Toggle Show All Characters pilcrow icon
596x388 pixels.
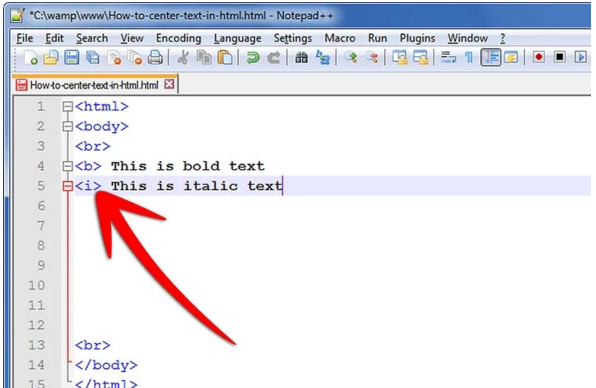pos(469,58)
